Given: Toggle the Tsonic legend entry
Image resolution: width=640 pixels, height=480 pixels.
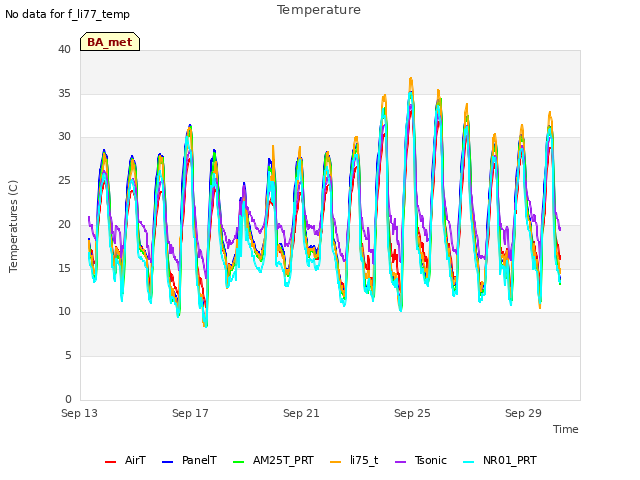Looking at the screenshot, I should (421, 460).
